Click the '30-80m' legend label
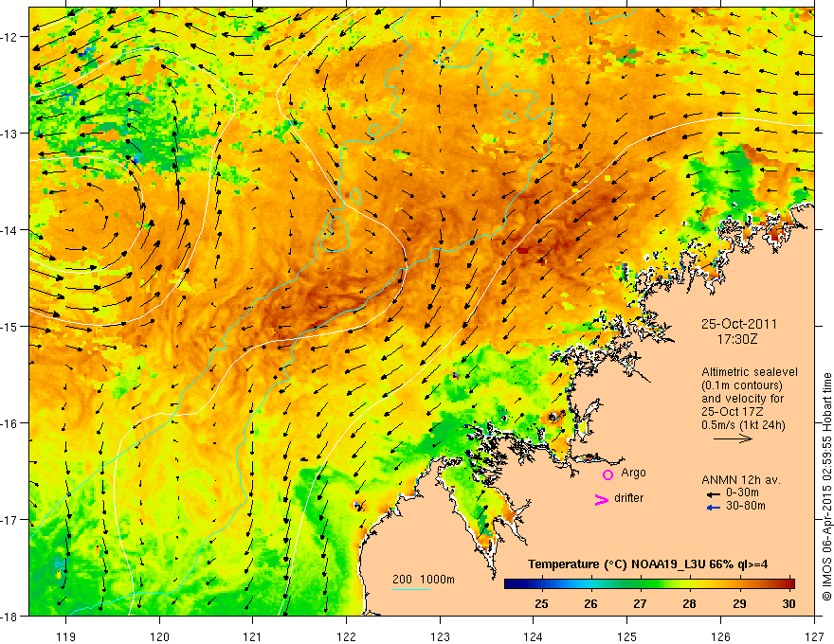 point(745,506)
